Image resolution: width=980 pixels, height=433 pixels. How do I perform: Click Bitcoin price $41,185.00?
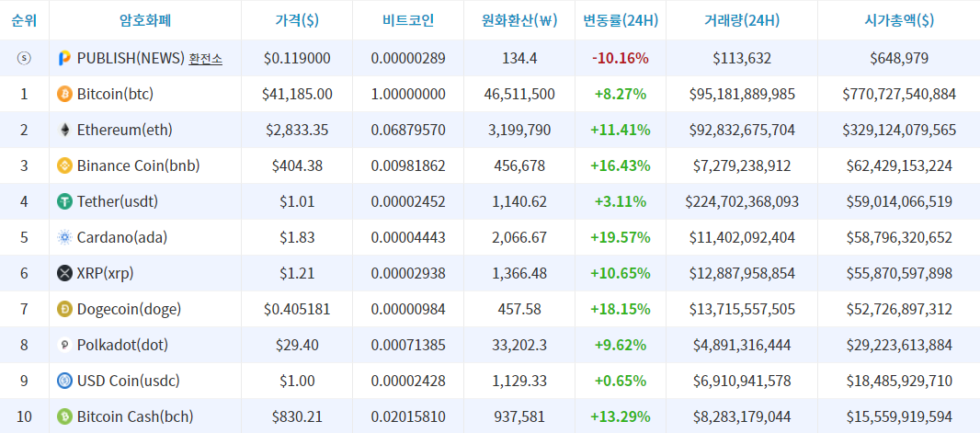tap(297, 95)
